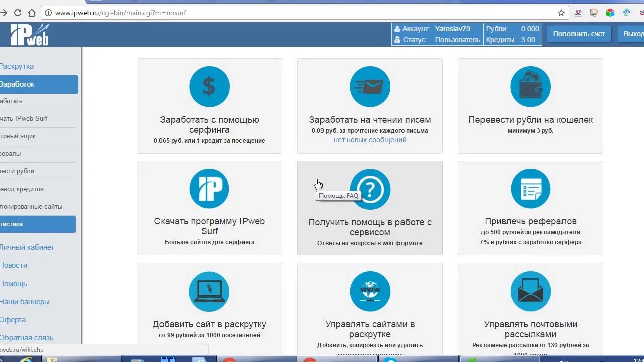Open the colored cube extension icon

point(610,13)
